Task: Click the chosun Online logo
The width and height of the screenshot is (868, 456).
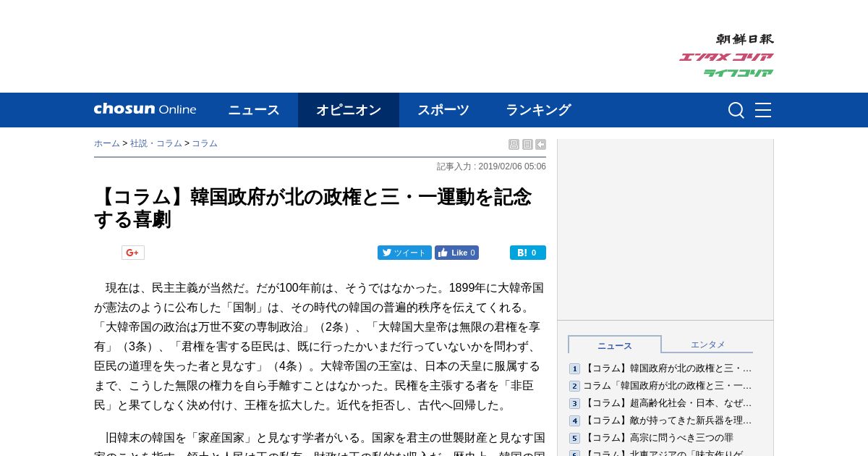Action: pyautogui.click(x=145, y=109)
